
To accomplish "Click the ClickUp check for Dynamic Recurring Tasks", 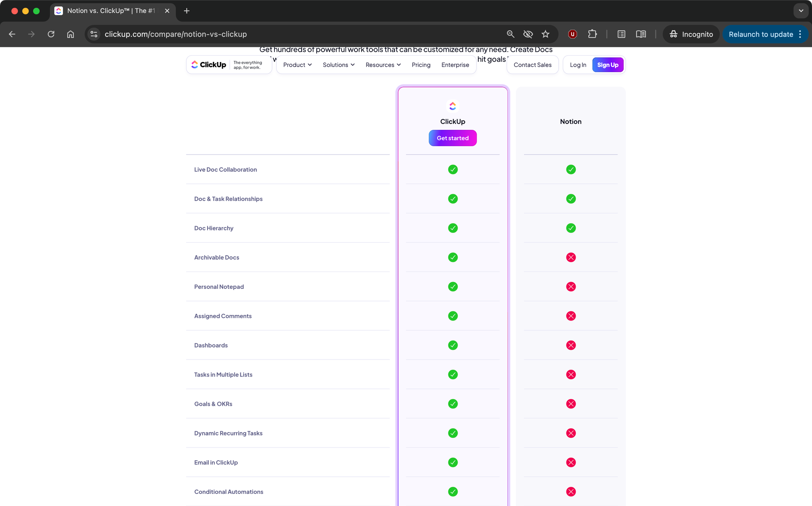I will [453, 433].
